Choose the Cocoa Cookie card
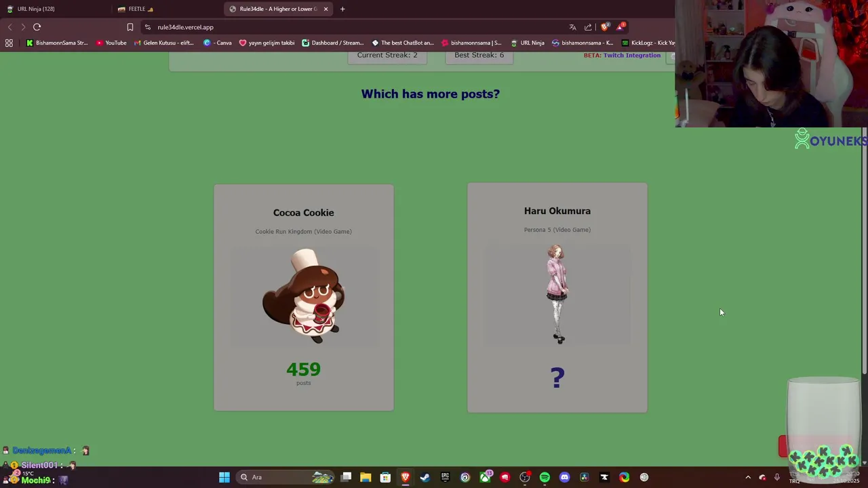Image resolution: width=868 pixels, height=488 pixels. [x=303, y=298]
